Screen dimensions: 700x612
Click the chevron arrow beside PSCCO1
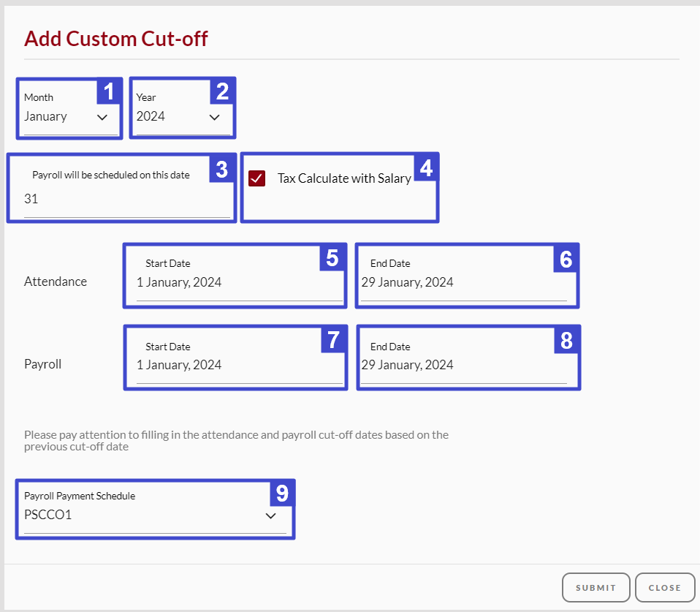(270, 516)
